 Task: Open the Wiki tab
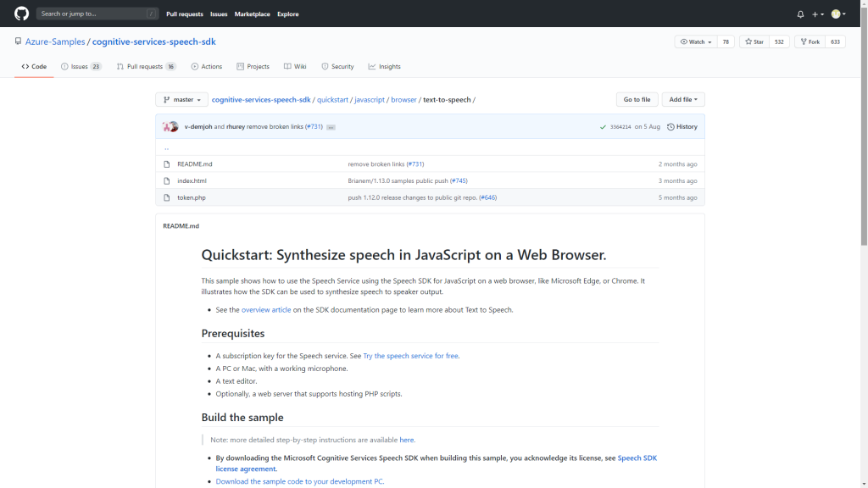tap(295, 66)
